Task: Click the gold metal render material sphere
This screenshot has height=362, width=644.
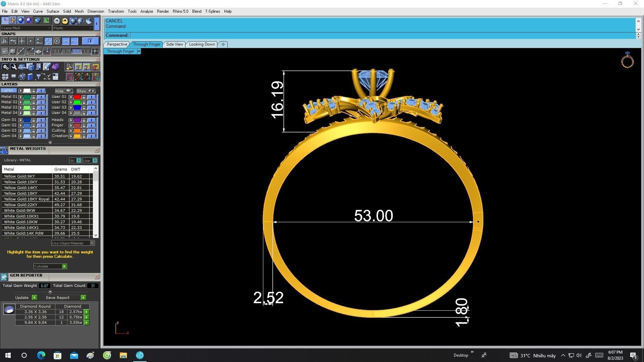Action: click(65, 21)
